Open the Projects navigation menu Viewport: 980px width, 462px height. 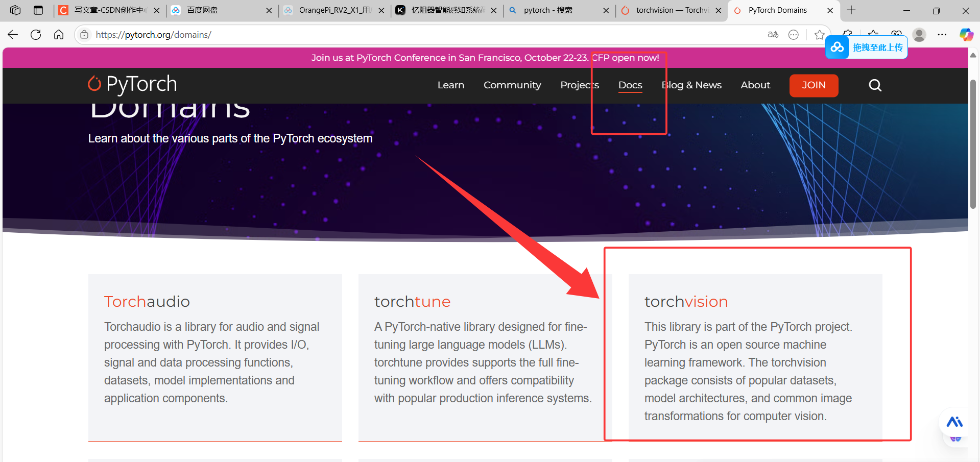580,85
